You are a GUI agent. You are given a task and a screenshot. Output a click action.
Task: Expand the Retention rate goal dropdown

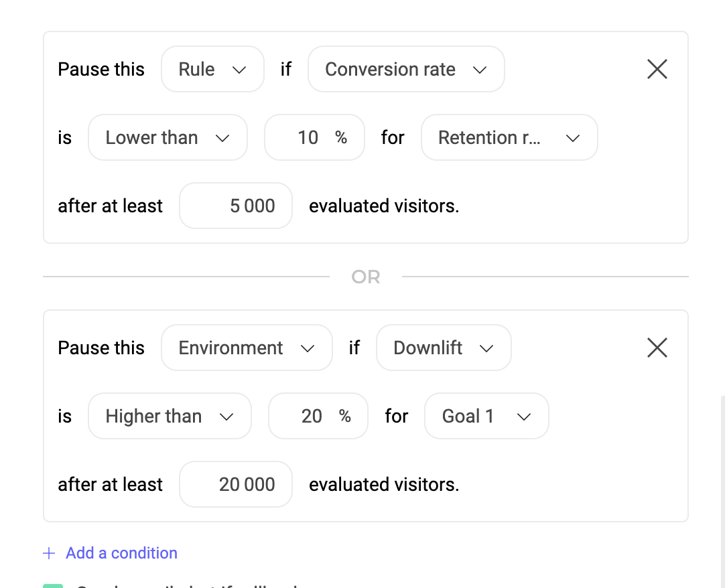[509, 138]
